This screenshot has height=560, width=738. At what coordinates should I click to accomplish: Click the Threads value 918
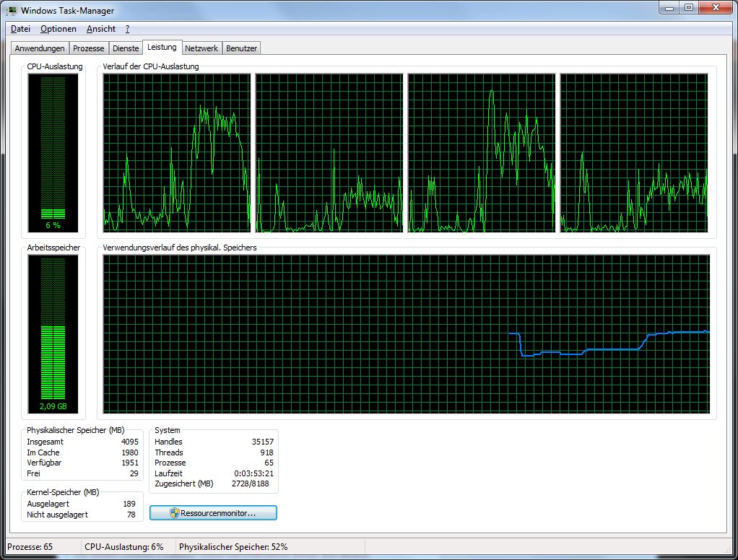(267, 452)
